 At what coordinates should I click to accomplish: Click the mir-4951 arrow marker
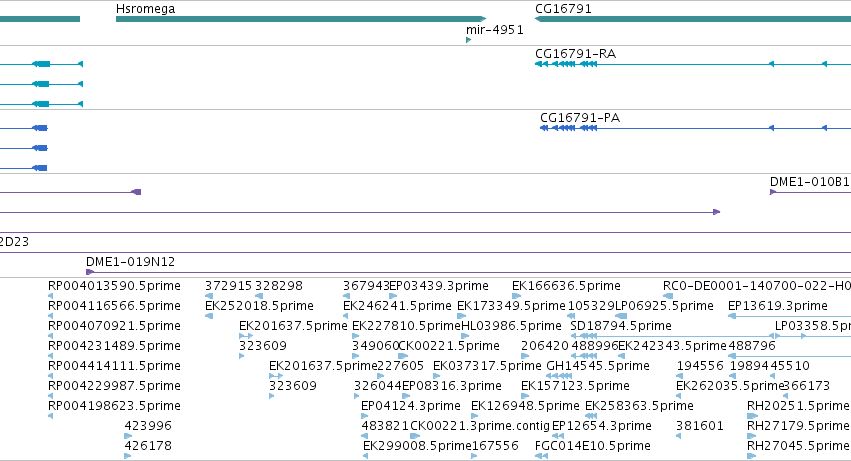(x=468, y=40)
